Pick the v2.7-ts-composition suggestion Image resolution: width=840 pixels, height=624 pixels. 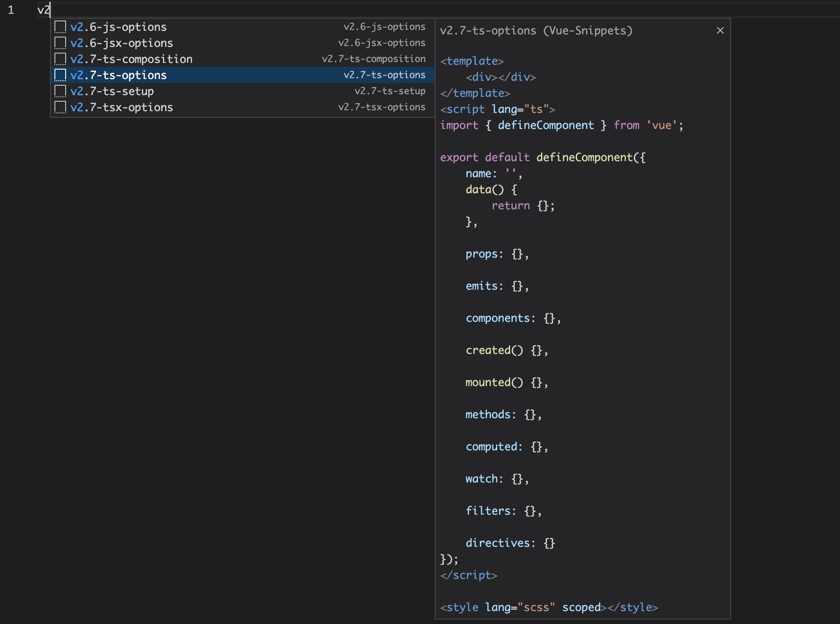click(x=131, y=59)
